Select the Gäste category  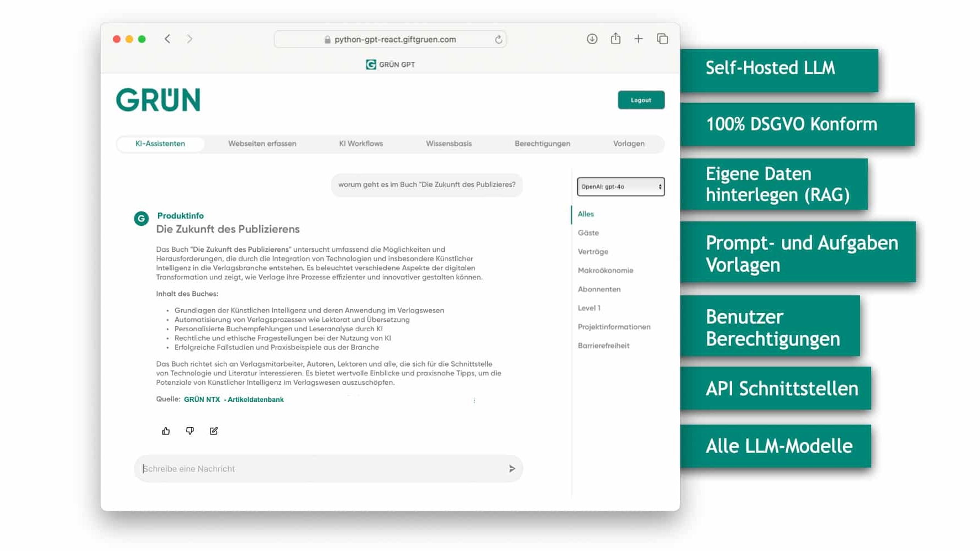point(588,233)
